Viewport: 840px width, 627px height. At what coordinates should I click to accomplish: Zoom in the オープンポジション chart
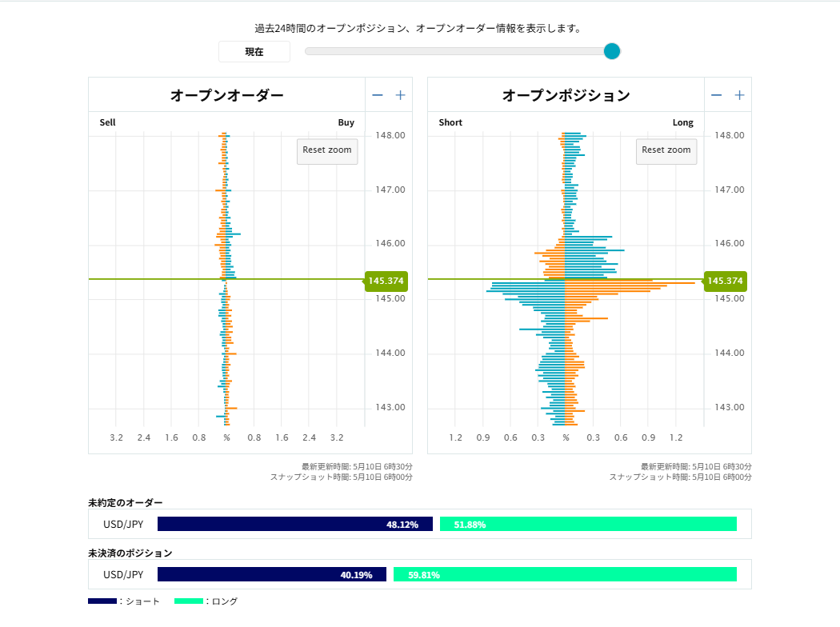740,95
